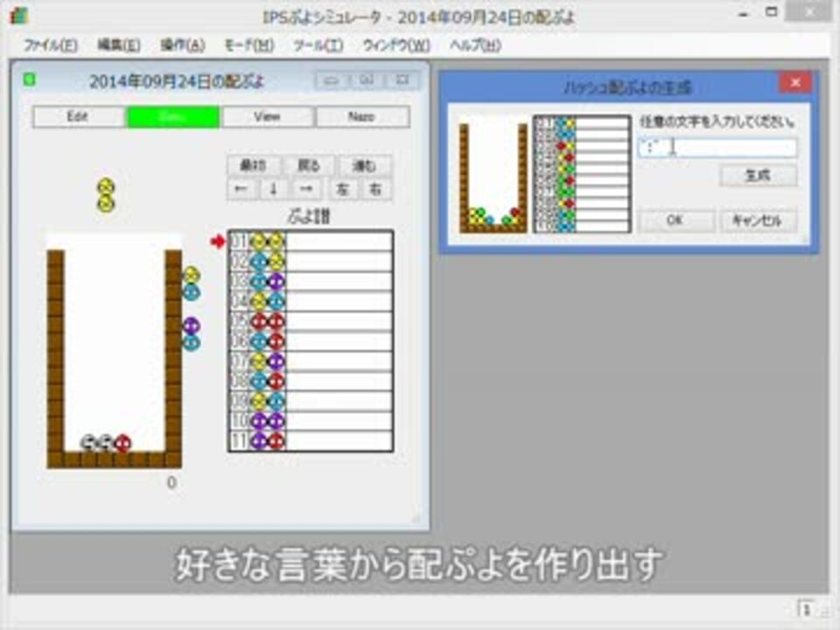This screenshot has width=840, height=630.
Task: Close the 2014年09月24日の配ぷよ child window
Action: [x=402, y=80]
